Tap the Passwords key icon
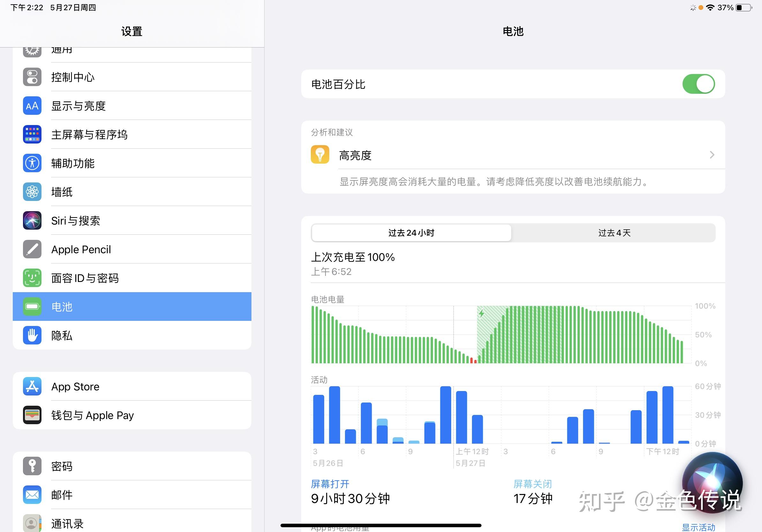The image size is (762, 532). (x=32, y=466)
